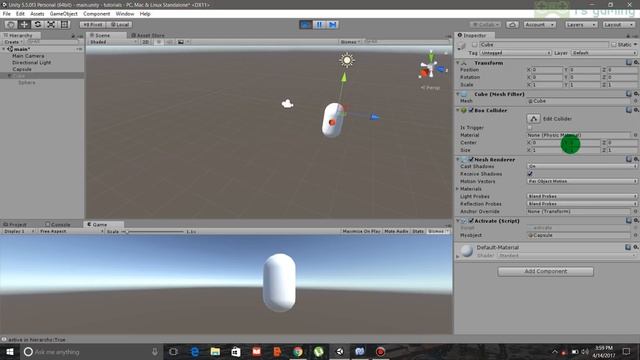Toggle Maximize On Play

coord(361,231)
